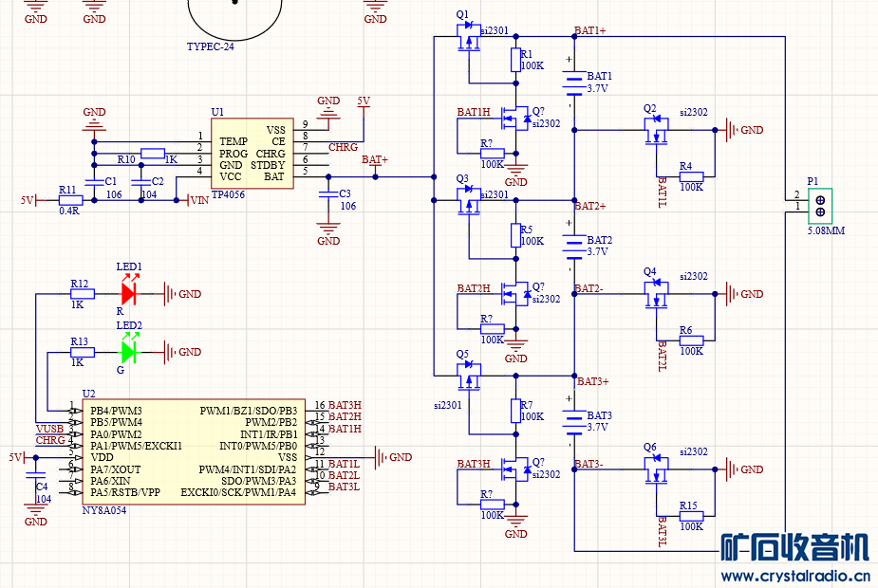The height and width of the screenshot is (588, 878).
Task: Click the 5V power port above U1
Action: [x=364, y=104]
